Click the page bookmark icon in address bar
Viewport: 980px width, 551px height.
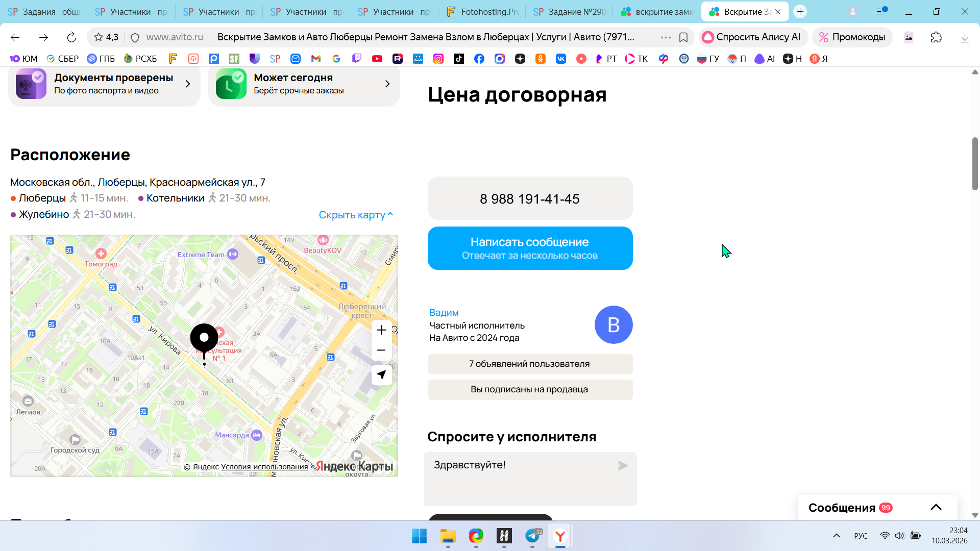click(683, 37)
